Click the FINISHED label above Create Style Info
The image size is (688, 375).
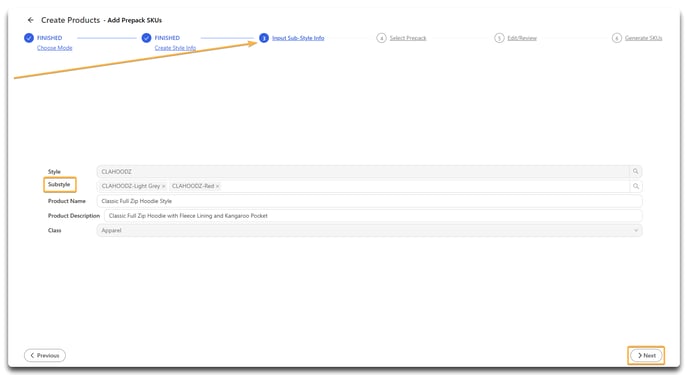(x=167, y=38)
